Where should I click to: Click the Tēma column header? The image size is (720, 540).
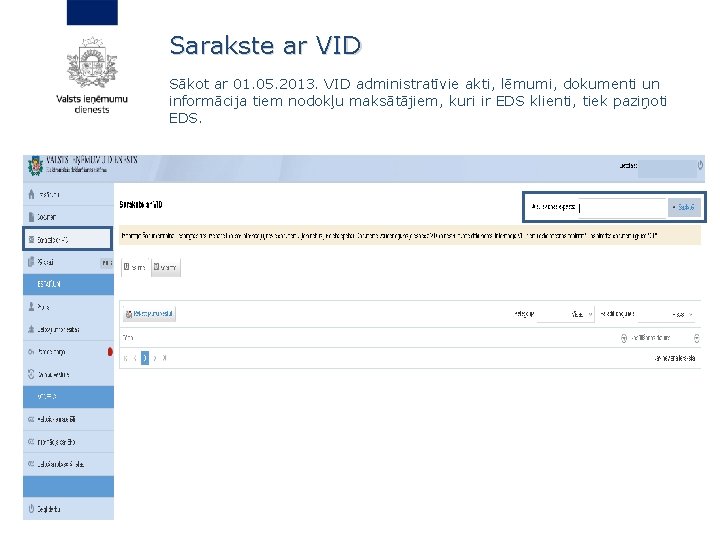pyautogui.click(x=128, y=338)
